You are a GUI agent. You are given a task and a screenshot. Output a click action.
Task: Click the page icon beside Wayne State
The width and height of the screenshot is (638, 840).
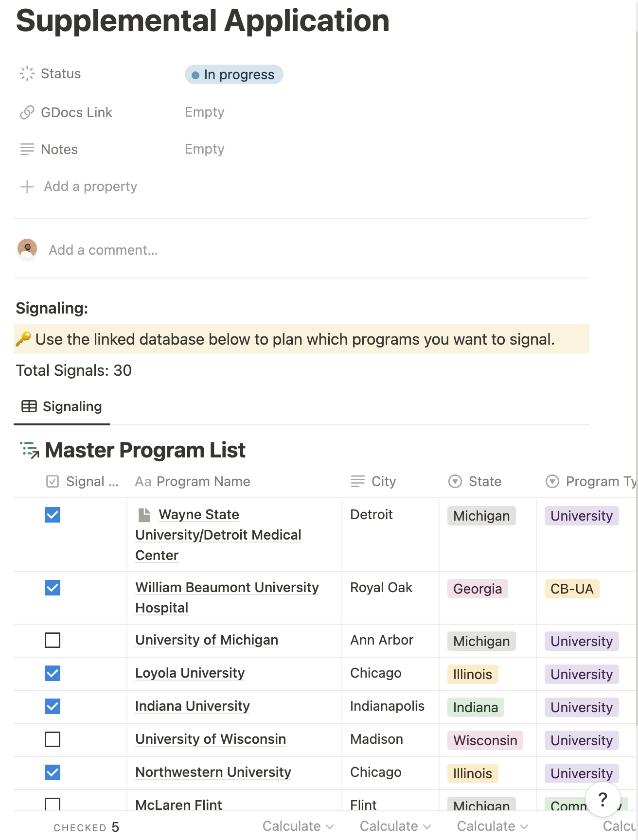[x=144, y=515]
